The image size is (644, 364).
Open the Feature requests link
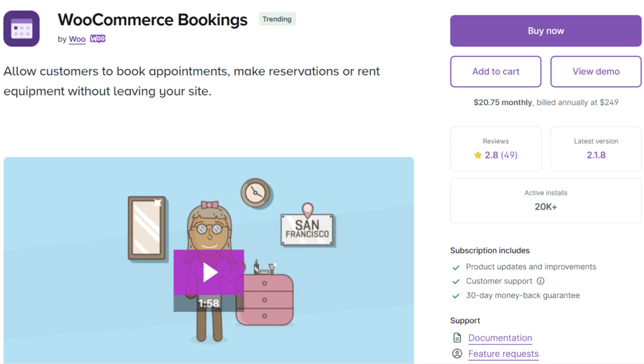(504, 353)
